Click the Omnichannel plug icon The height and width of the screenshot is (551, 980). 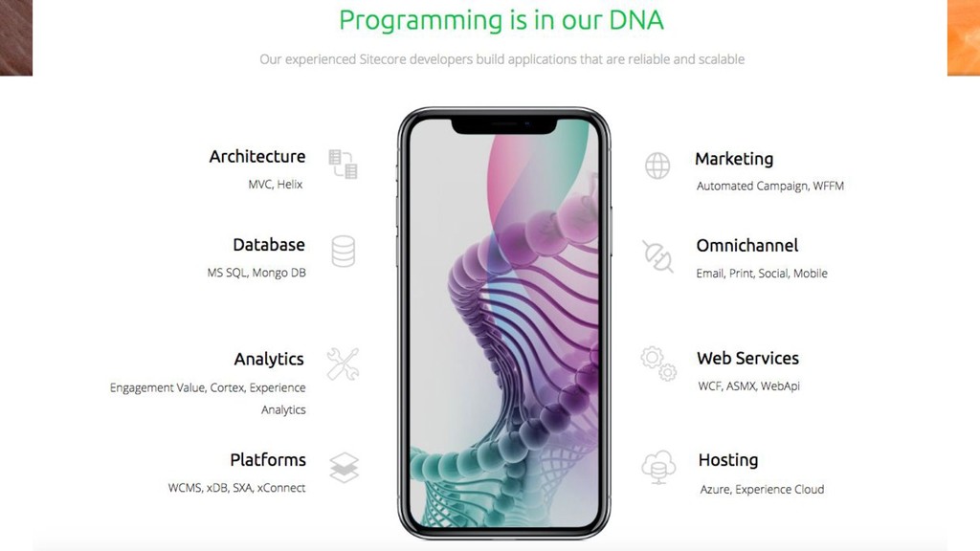coord(658,256)
